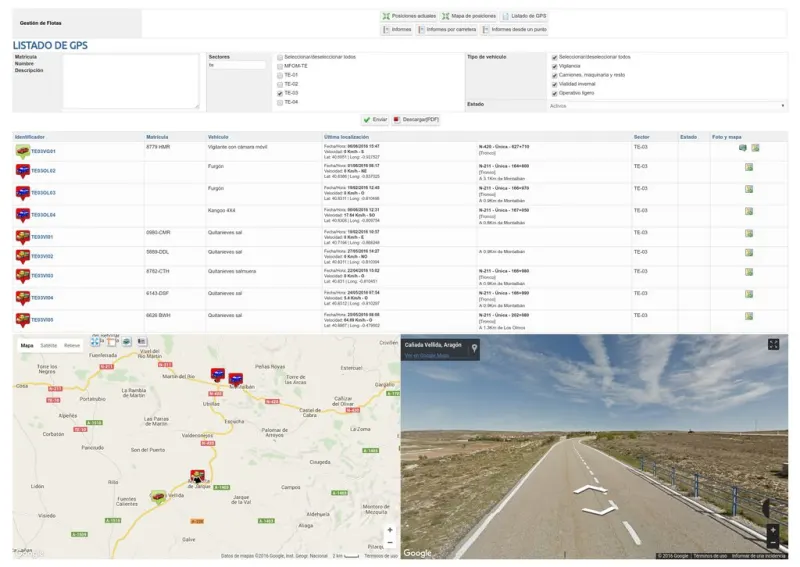Sort table by Vehículo column header

(218, 137)
